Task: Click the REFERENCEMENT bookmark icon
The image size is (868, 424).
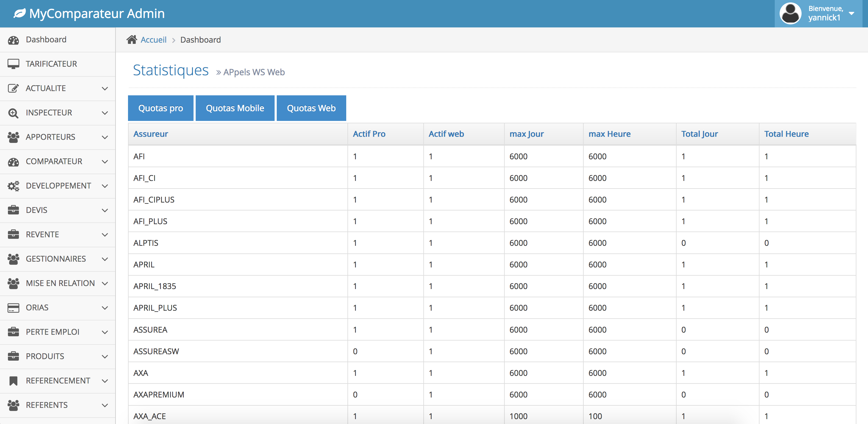Action: [x=13, y=381]
